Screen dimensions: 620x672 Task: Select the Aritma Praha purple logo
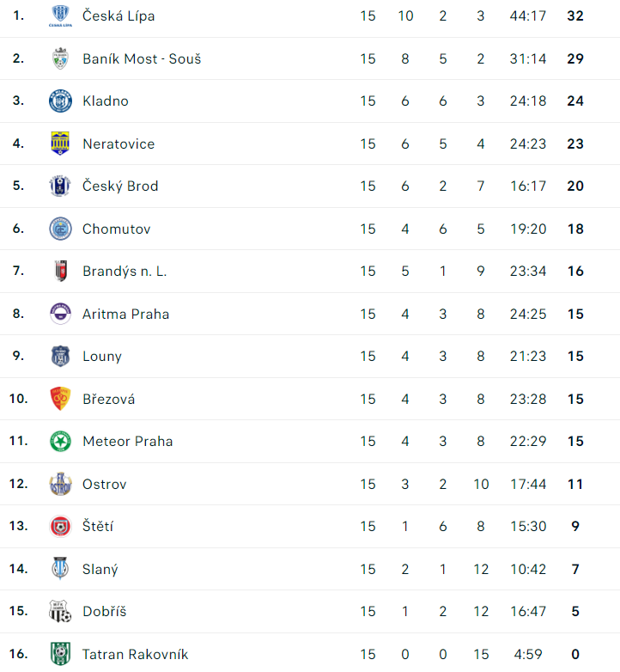(x=60, y=314)
